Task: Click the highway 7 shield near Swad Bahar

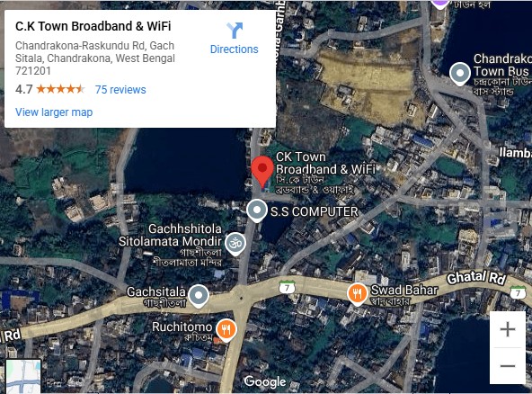Action: point(288,288)
